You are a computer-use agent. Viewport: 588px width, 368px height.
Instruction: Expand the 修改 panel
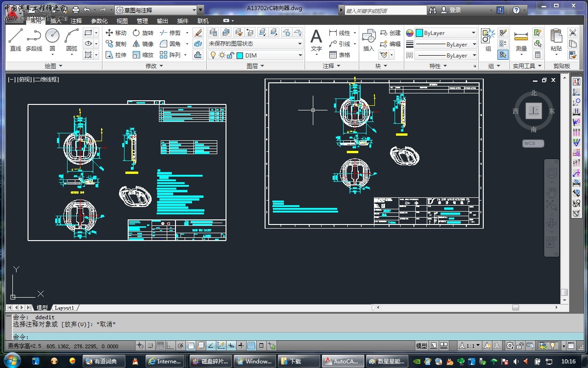pos(154,66)
